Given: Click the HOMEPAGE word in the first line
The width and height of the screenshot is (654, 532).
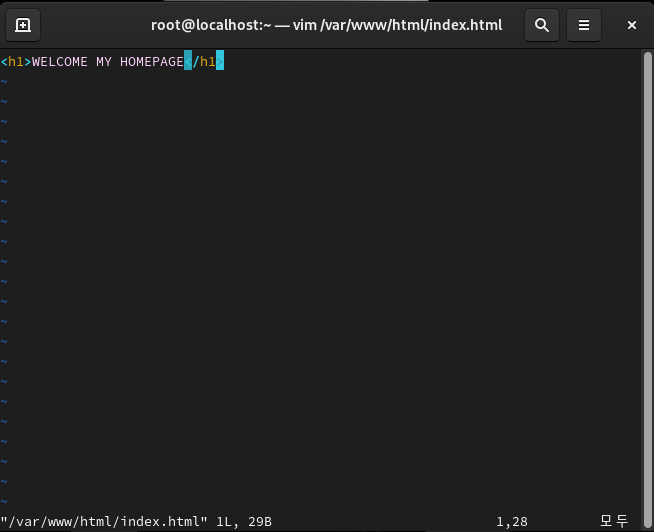Looking at the screenshot, I should [x=152, y=62].
